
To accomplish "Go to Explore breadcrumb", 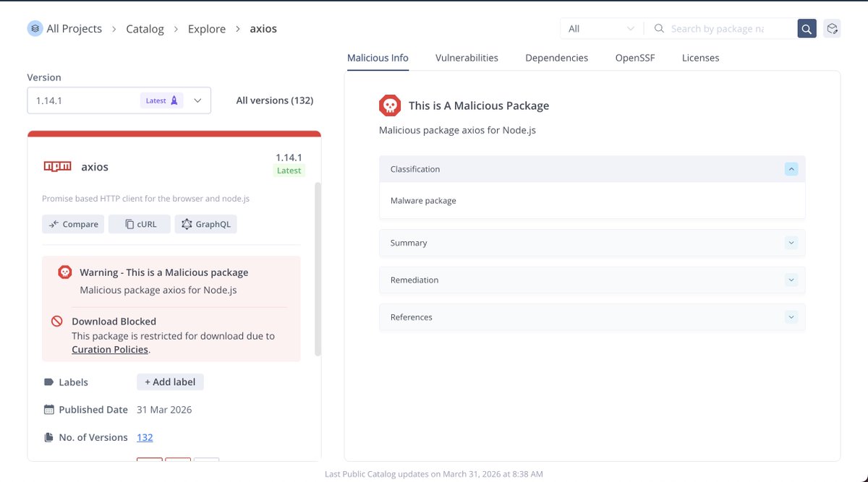I will (x=207, y=29).
